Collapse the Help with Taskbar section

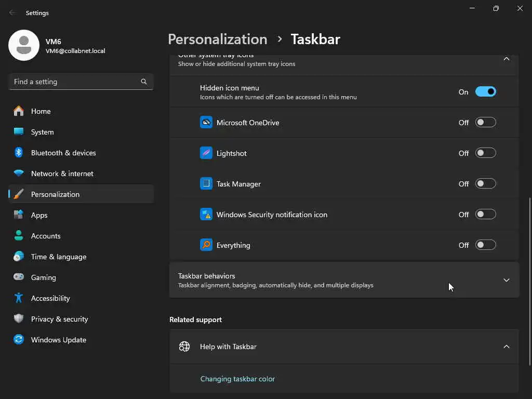506,347
